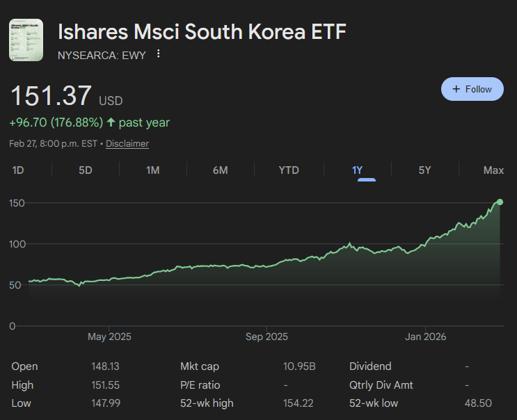
Task: Switch chart to 5Y range
Action: [424, 170]
